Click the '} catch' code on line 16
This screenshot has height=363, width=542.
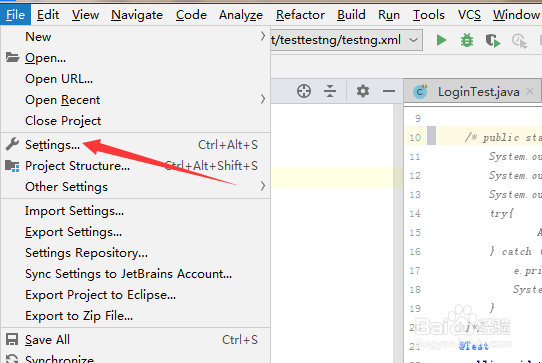pos(511,251)
